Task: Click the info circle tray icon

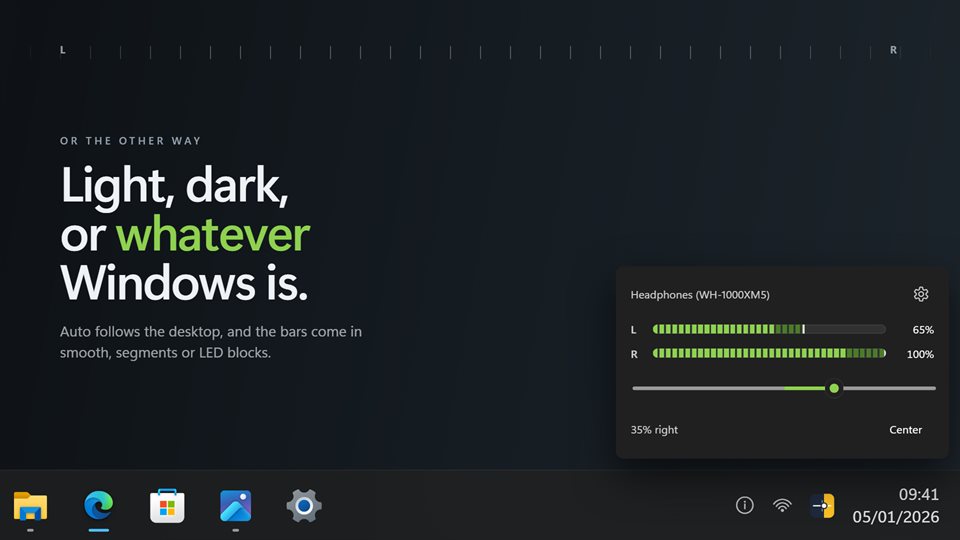Action: (x=744, y=505)
